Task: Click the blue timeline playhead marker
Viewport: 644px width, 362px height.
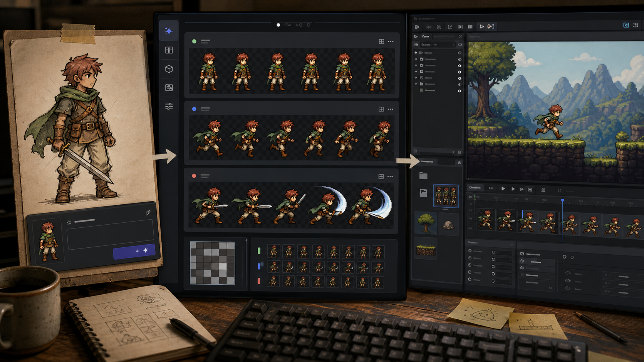Action: click(562, 201)
